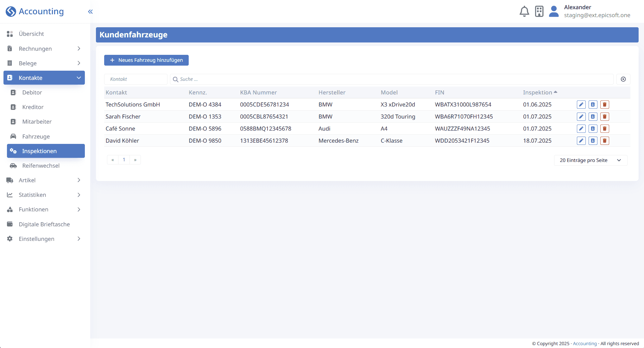The width and height of the screenshot is (644, 348).
Task: Edit the David Köhler vehicle entry
Action: [x=581, y=141]
